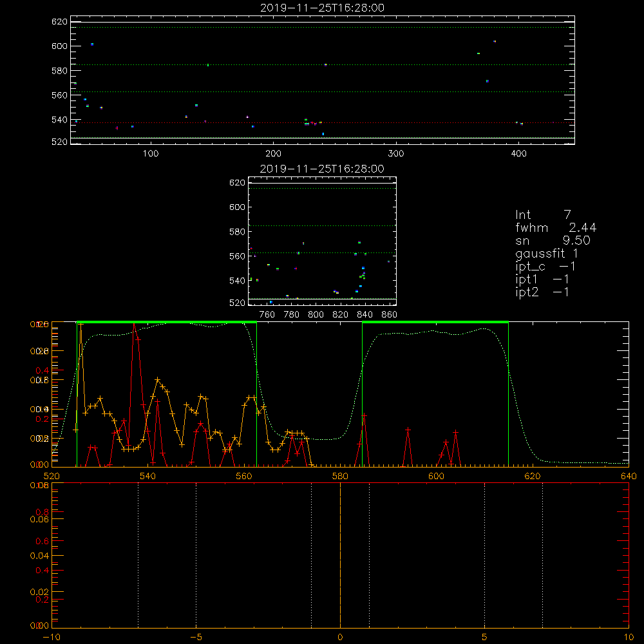Click the top plot title 2019-11-25T16:28:00
Screen dimensions: 644x644
[x=322, y=8]
